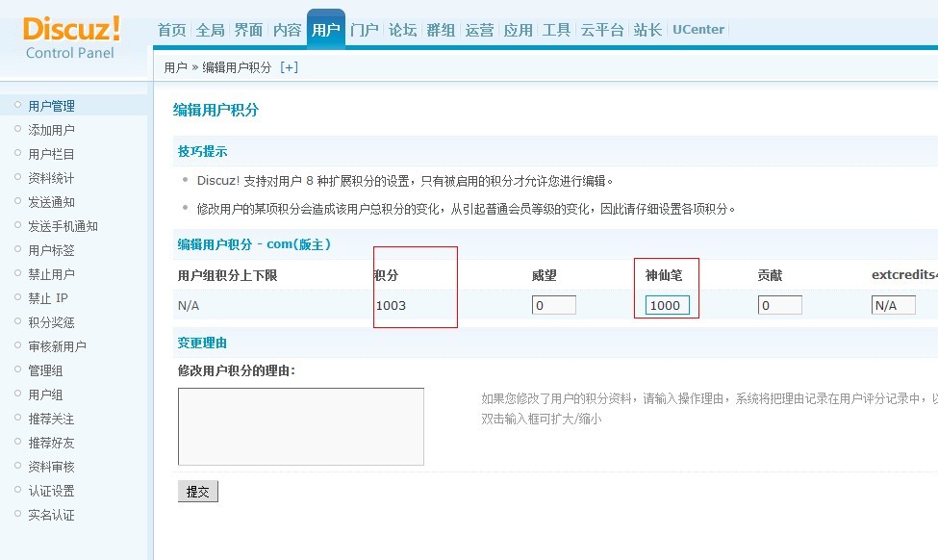Open 资料审核 in the sidebar

pos(51,467)
